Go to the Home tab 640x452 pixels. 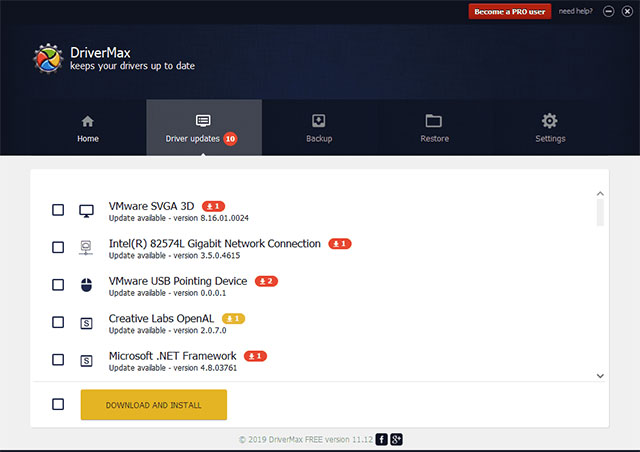pos(88,128)
